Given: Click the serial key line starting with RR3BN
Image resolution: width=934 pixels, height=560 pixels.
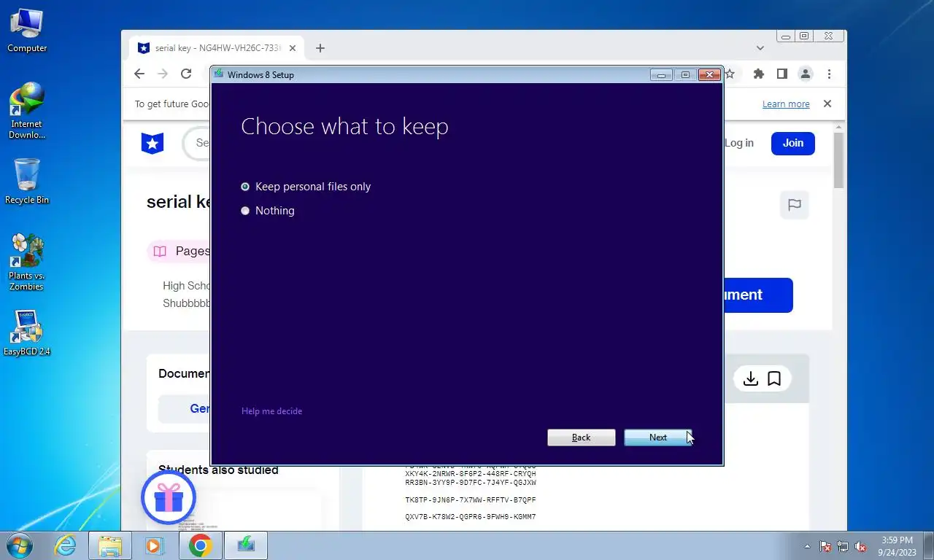Looking at the screenshot, I should (471, 483).
